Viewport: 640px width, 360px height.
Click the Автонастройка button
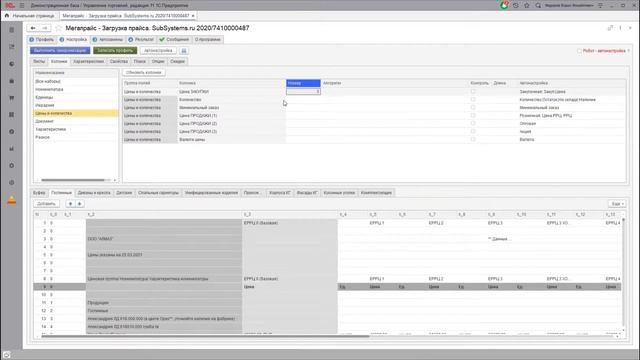pos(158,51)
